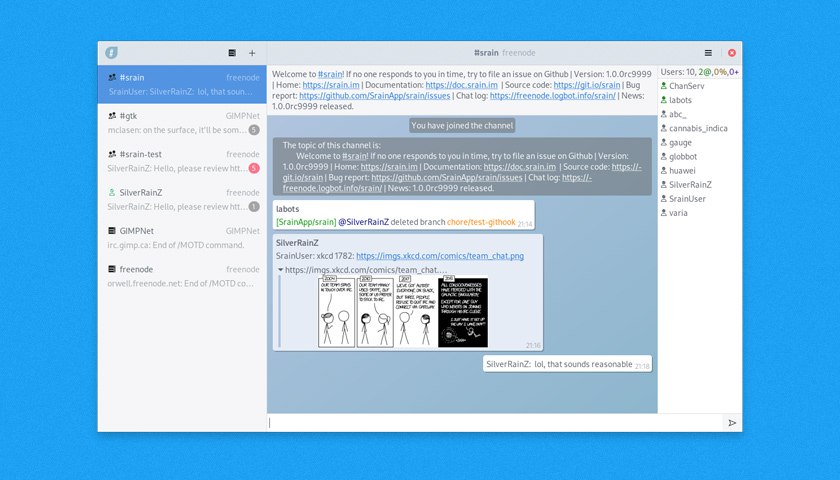Click the server icon beside freenode
This screenshot has height=480, width=840.
(112, 269)
